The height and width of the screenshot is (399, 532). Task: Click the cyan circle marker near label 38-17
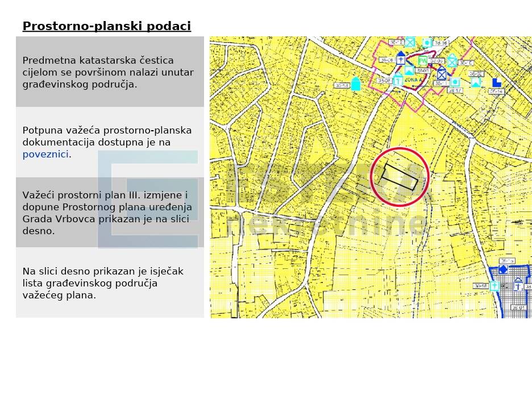pyautogui.click(x=455, y=82)
